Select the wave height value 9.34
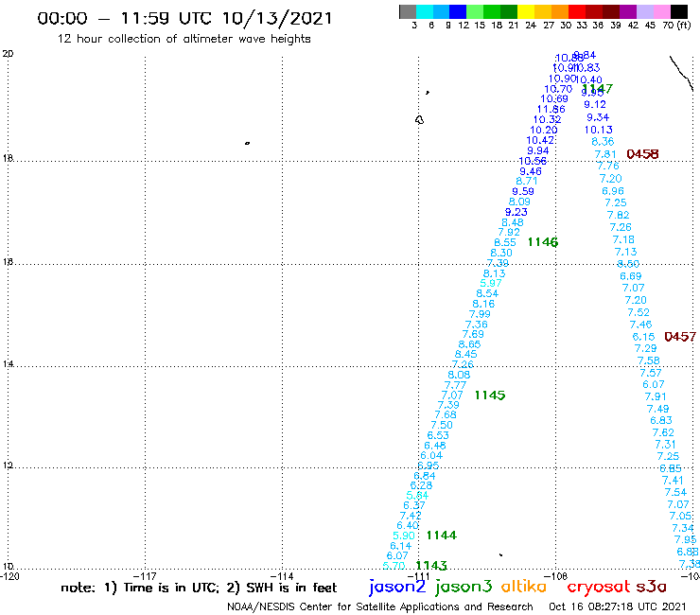Viewport: 700px width, 615px height. 598,117
